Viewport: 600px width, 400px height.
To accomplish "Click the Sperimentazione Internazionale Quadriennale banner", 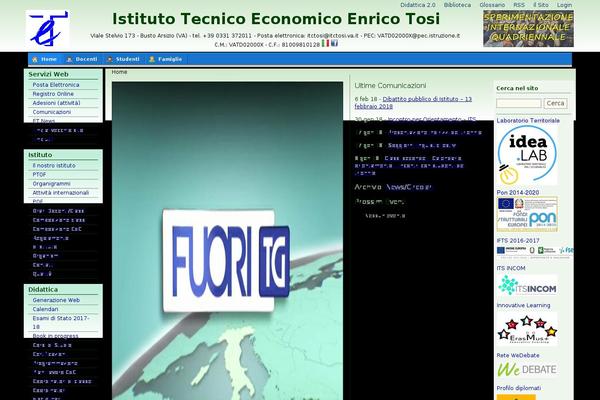I will [x=528, y=28].
